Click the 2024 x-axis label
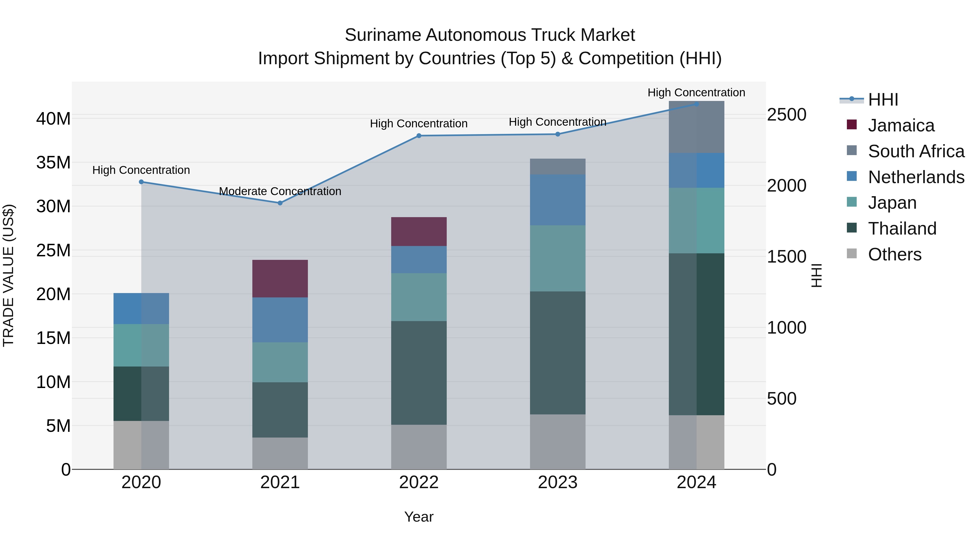This screenshot has height=551, width=980. pyautogui.click(x=697, y=482)
